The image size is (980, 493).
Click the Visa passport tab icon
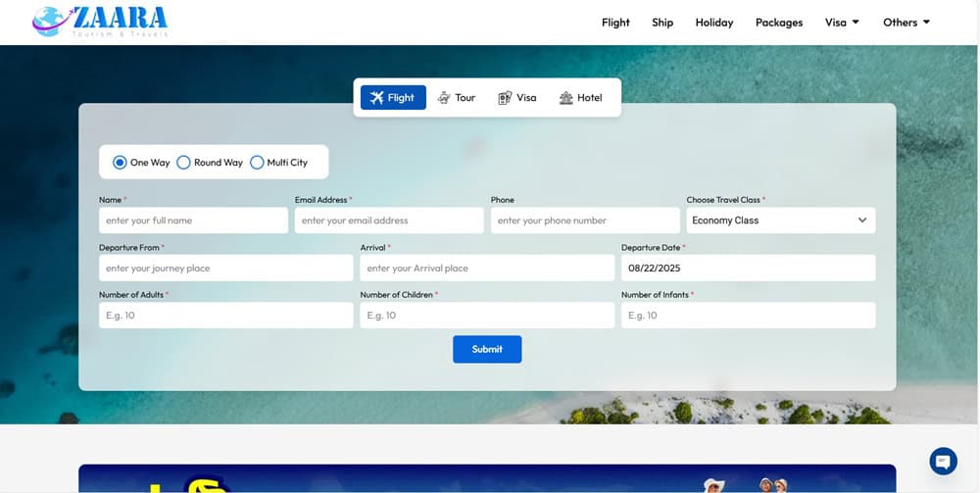click(x=505, y=98)
